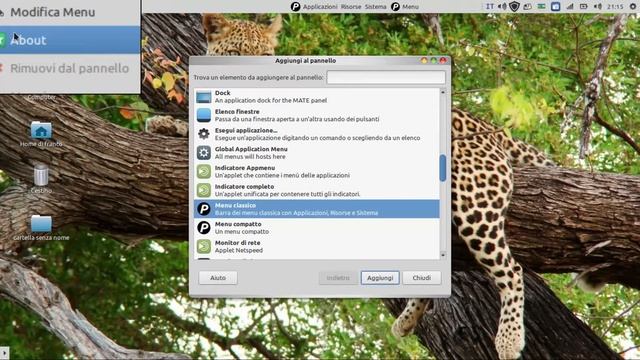This screenshot has width=640, height=360.
Task: Click the Indietro button
Action: tap(338, 278)
